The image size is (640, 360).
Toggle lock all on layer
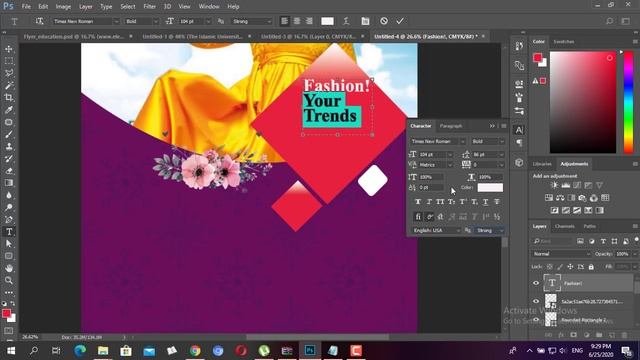click(591, 267)
